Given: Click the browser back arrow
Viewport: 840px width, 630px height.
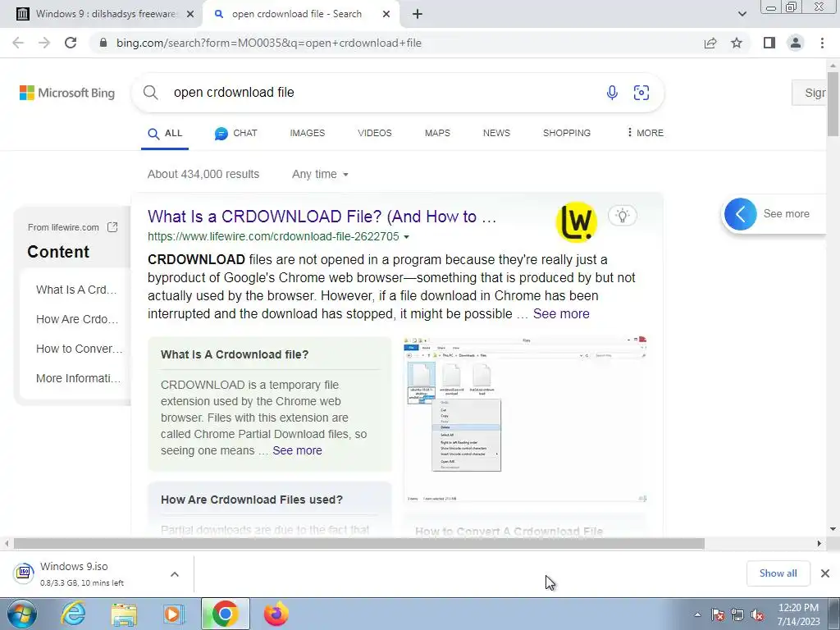Looking at the screenshot, I should (18, 43).
